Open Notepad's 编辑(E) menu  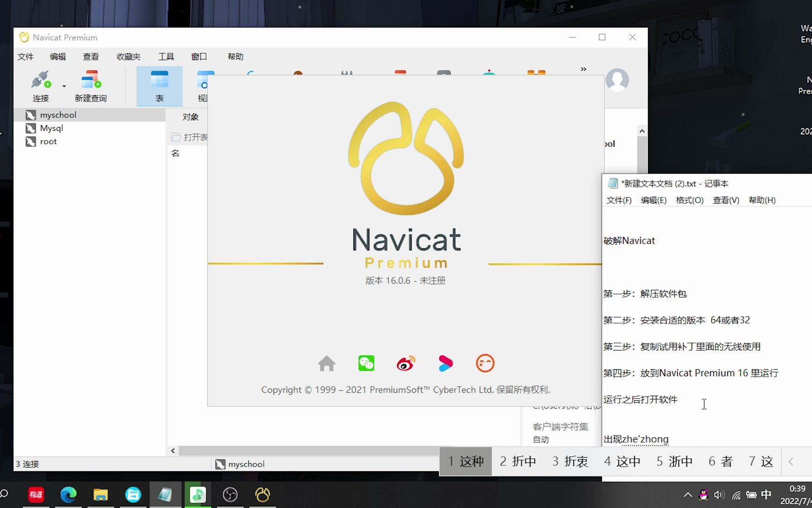click(x=654, y=200)
